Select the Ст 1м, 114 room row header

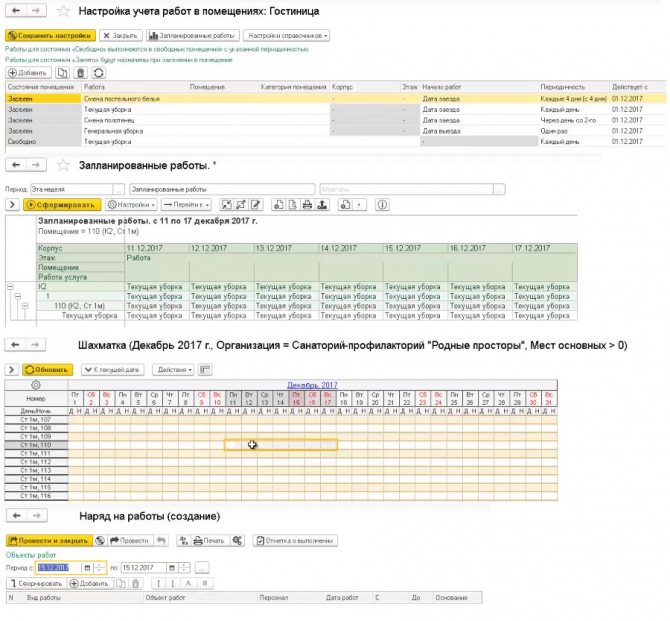(36, 479)
